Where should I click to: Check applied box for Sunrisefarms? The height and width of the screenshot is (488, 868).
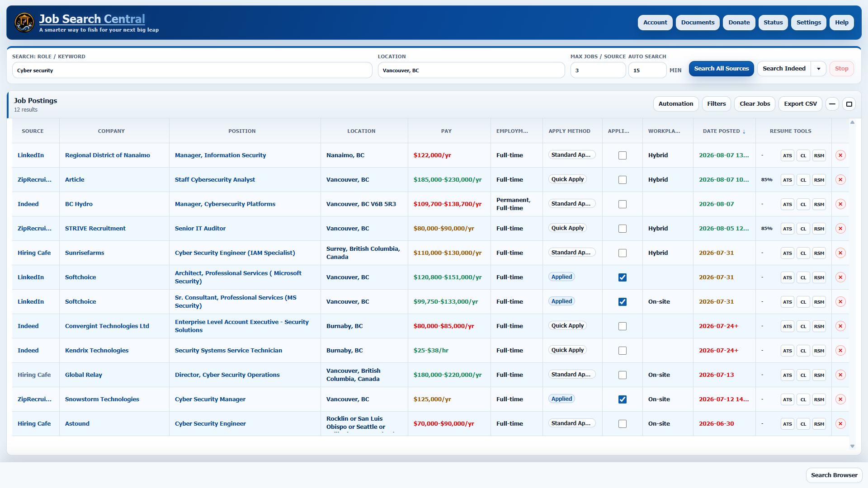[x=623, y=253]
